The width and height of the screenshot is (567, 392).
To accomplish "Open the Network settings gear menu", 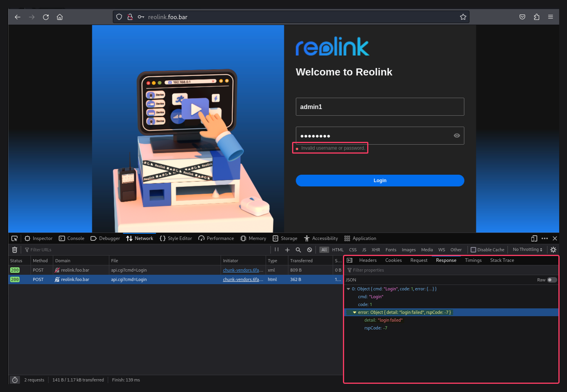I will pos(553,250).
